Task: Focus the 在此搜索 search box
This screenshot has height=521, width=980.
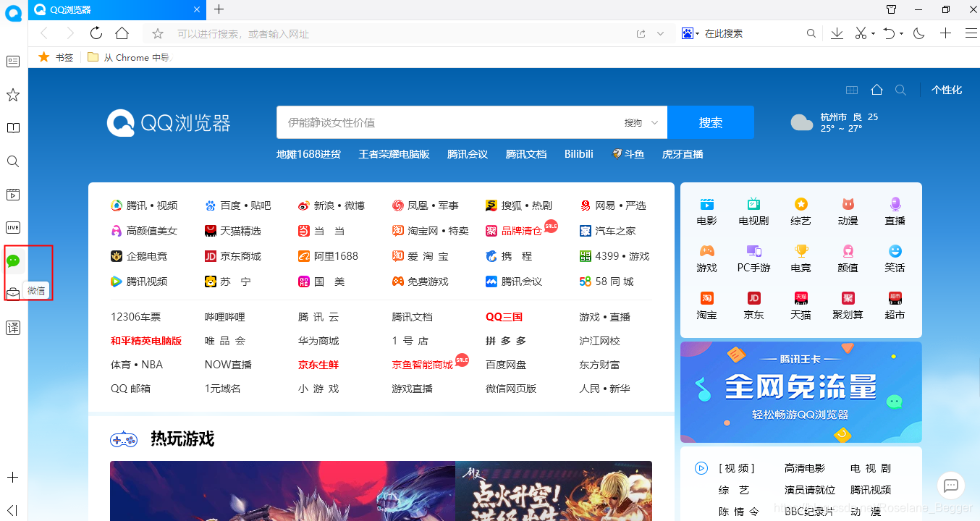Action: coord(753,33)
